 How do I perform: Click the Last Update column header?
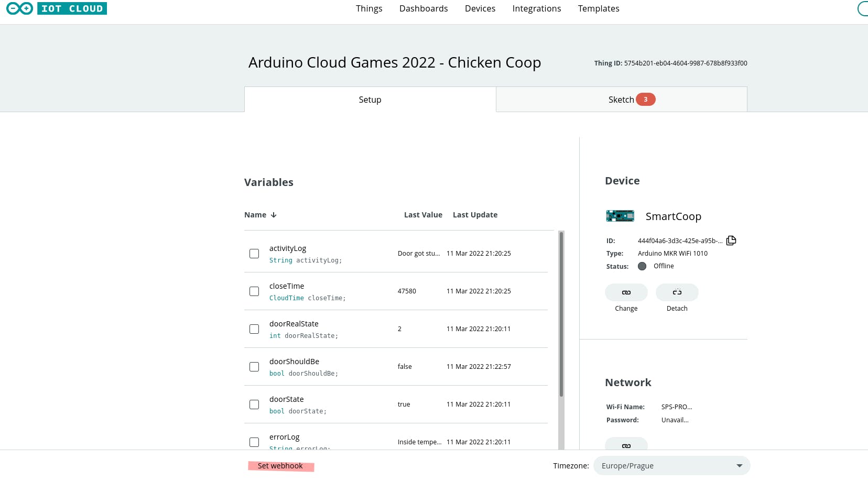pos(475,215)
